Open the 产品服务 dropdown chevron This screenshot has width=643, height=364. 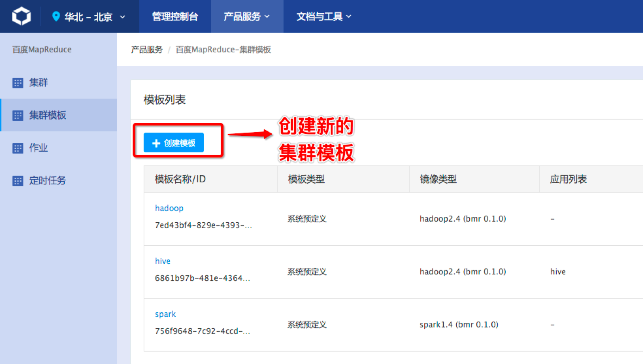click(x=267, y=16)
